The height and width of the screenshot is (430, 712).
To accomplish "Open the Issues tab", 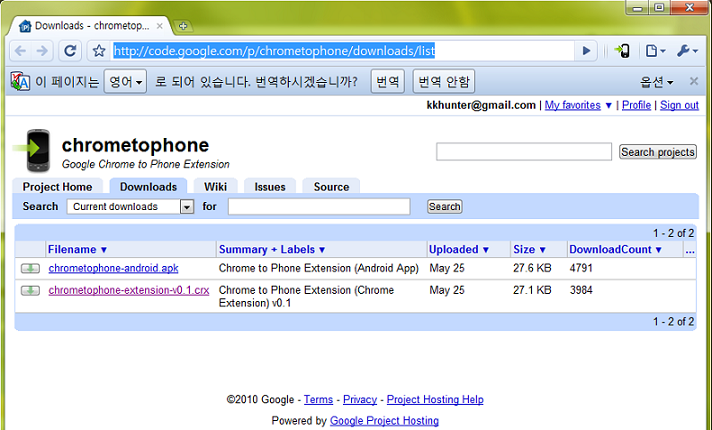I will point(270,186).
